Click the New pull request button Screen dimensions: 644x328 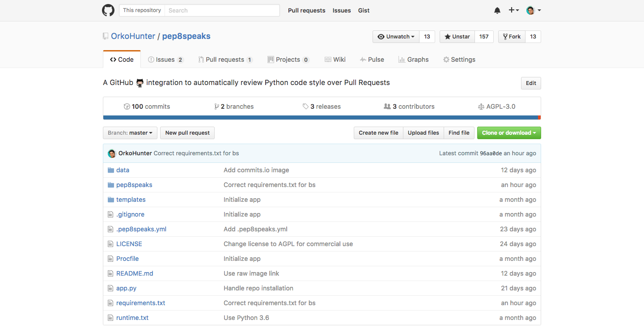(187, 132)
